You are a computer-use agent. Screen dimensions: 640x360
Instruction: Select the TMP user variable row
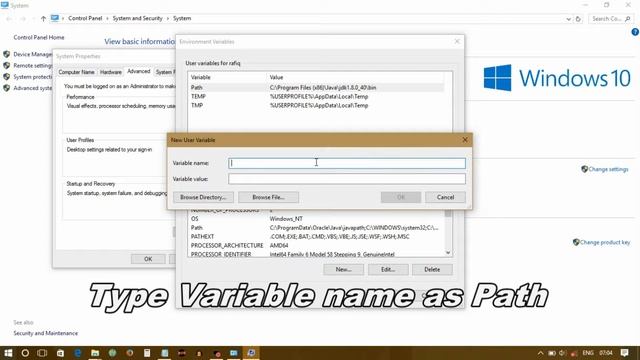[x=316, y=105]
